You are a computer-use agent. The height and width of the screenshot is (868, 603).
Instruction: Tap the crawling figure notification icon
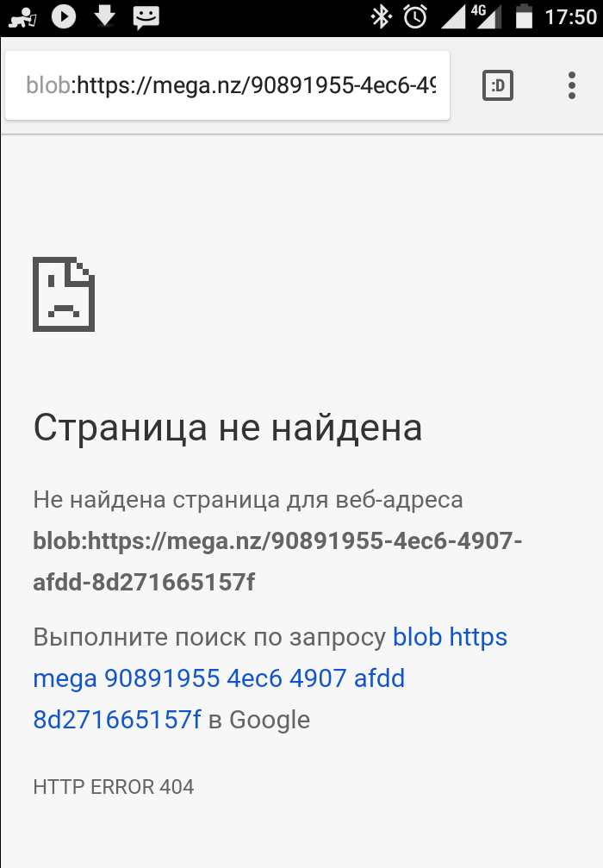tap(22, 18)
